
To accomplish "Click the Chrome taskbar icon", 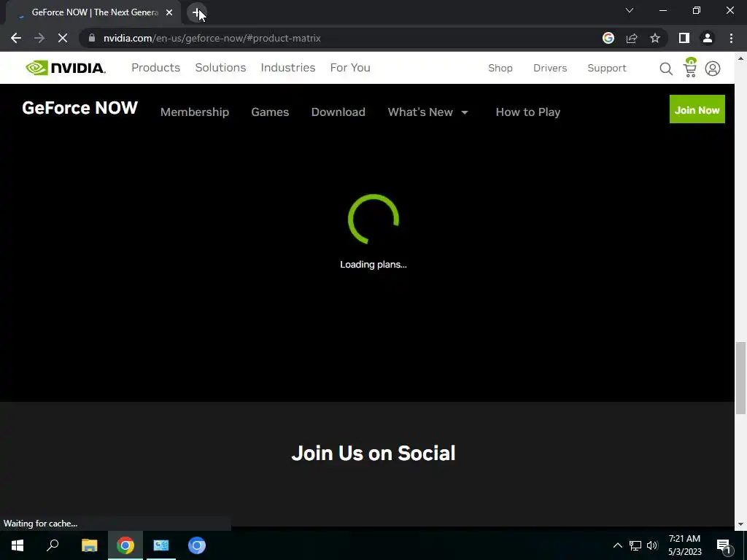I will click(x=125, y=545).
